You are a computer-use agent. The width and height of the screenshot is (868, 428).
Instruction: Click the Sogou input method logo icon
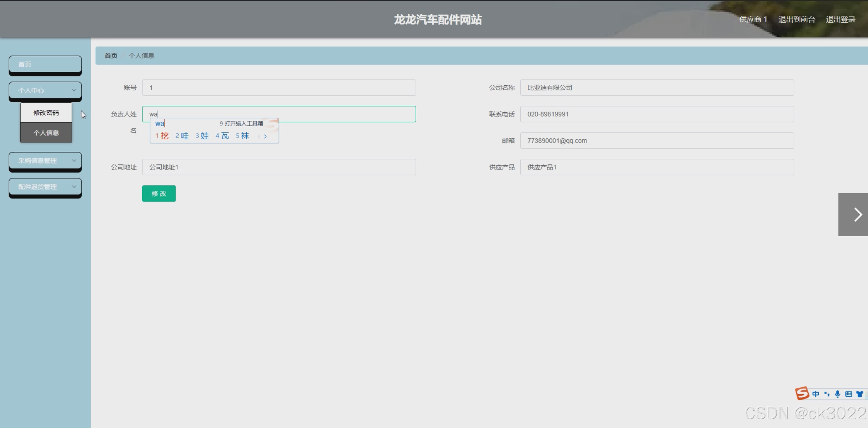(x=802, y=393)
